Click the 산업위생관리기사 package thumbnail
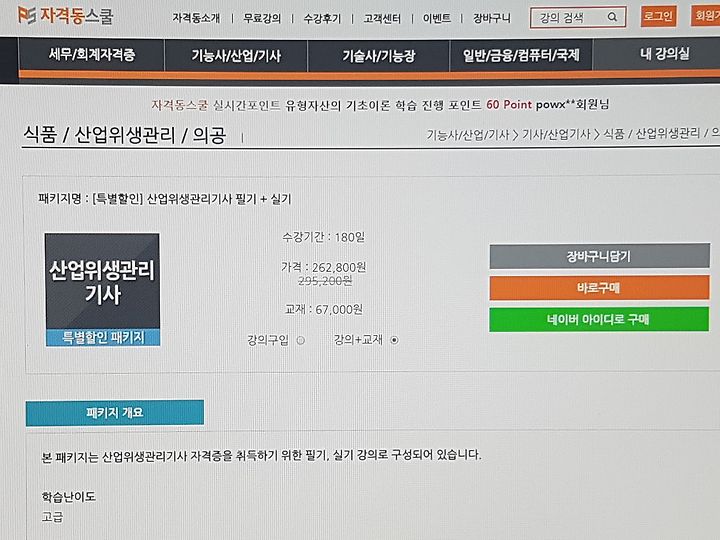The height and width of the screenshot is (540, 720). click(102, 289)
